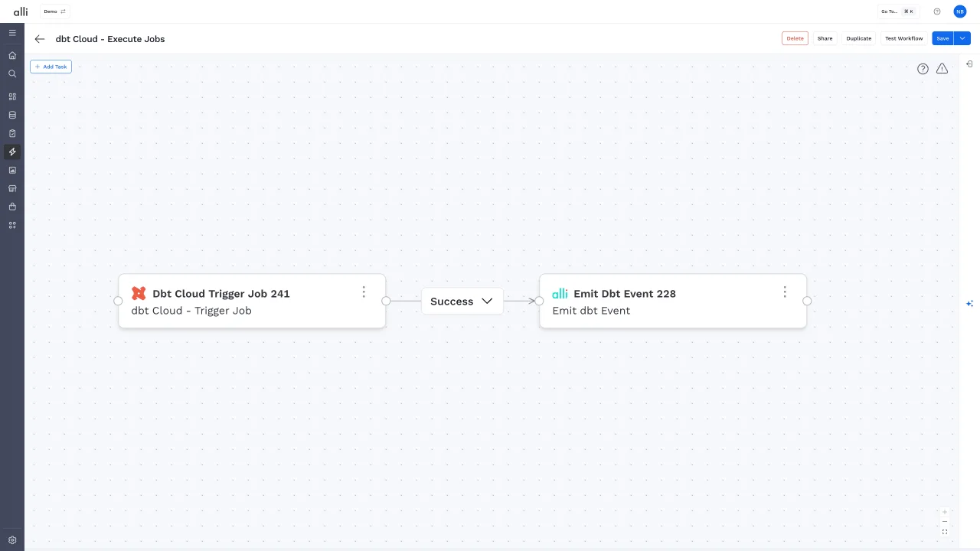Go back with the left arrow
This screenshot has width=980, height=551.
[x=40, y=39]
